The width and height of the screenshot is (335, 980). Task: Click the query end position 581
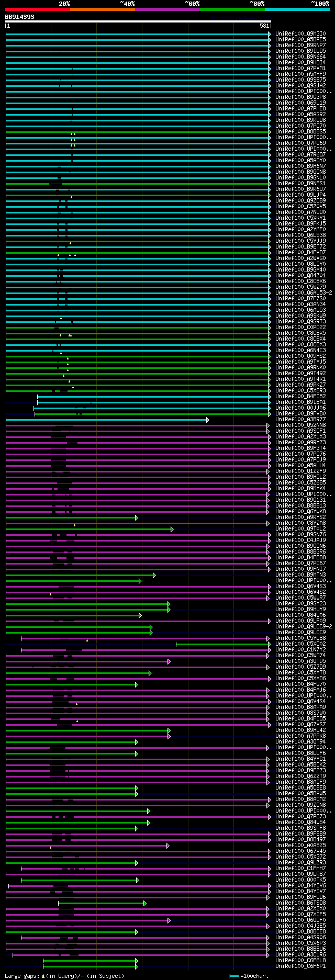(264, 26)
